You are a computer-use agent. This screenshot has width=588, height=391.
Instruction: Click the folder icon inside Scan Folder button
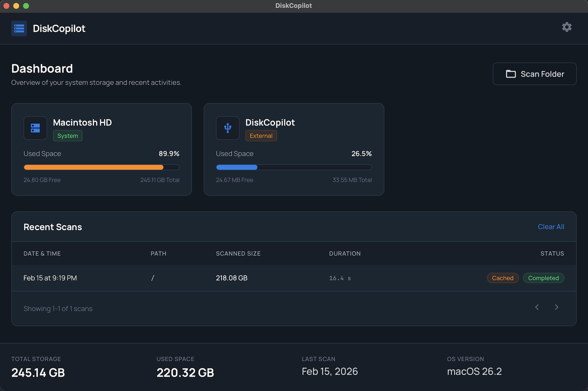tap(511, 74)
